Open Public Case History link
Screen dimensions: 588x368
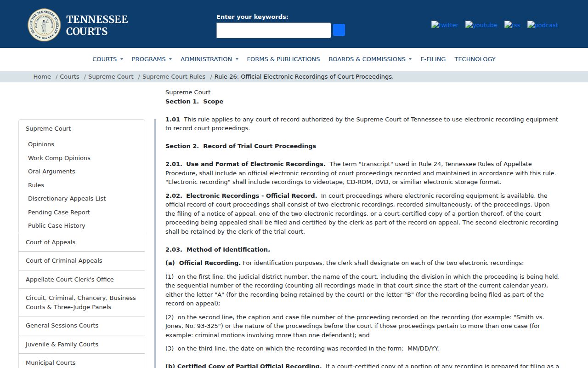(57, 225)
